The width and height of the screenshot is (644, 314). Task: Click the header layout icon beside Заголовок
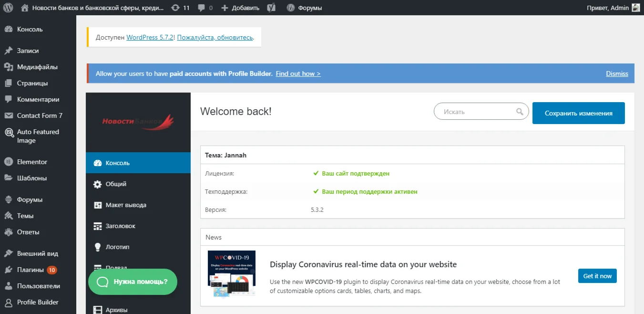tap(98, 226)
